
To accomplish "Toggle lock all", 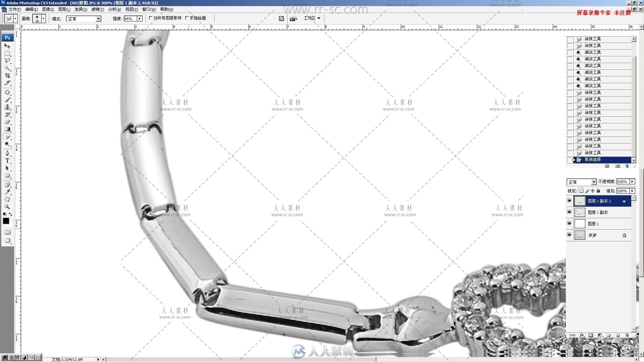I will 598,191.
